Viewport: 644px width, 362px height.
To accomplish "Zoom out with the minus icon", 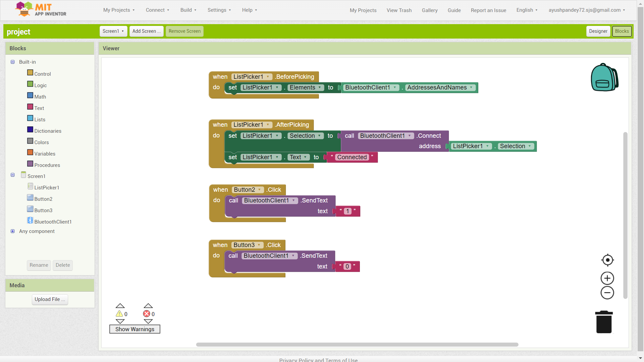I will coord(607,293).
